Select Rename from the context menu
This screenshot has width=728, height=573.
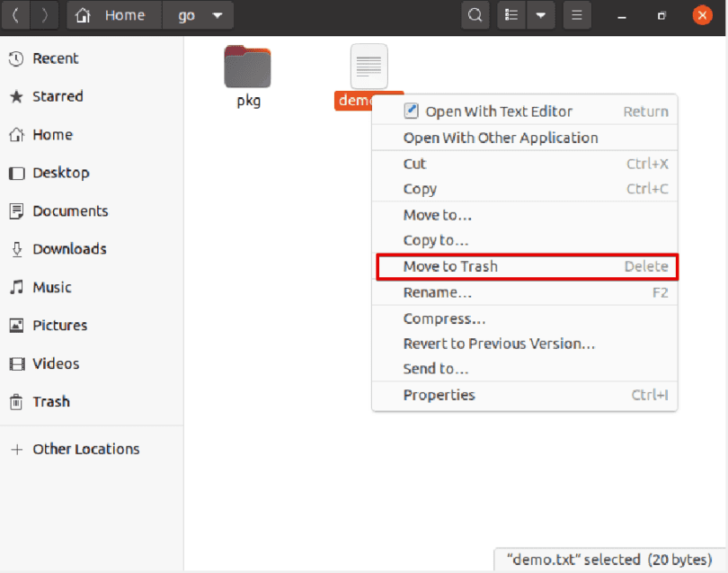click(437, 292)
